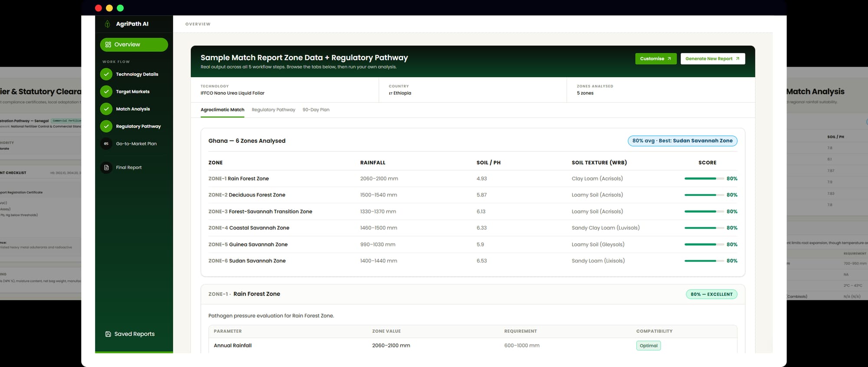Select the ZONE-6 Sudan Savannah Zone row

pos(473,261)
